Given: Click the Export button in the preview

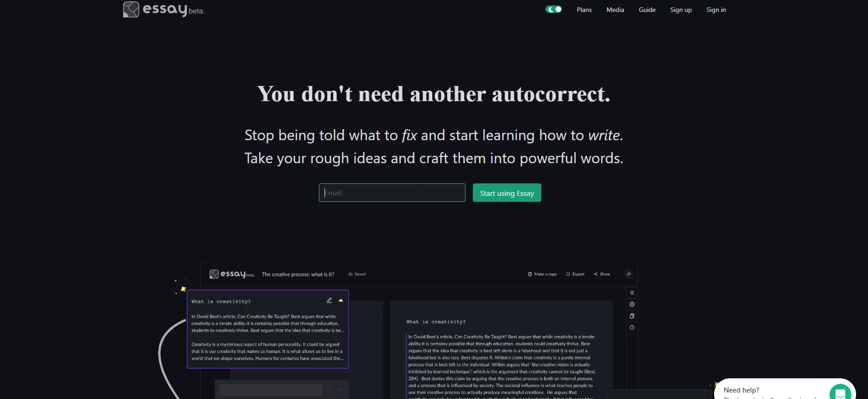Looking at the screenshot, I should coord(575,274).
